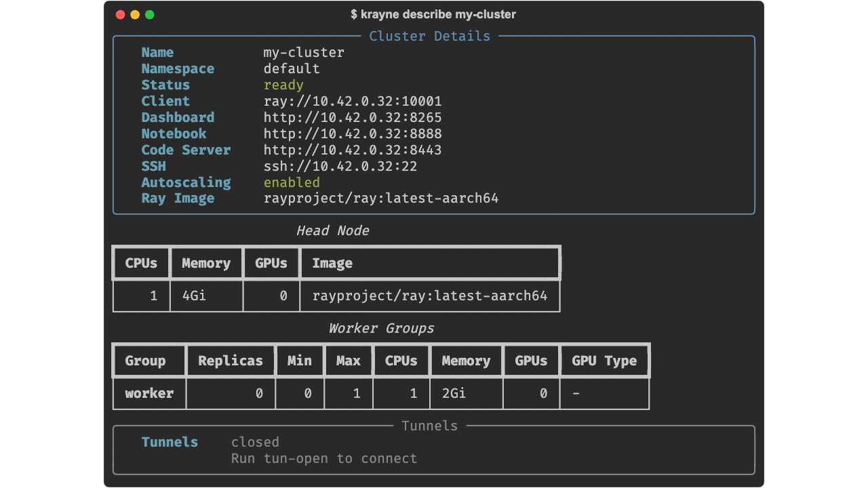
Task: Select the worker group row
Action: click(x=149, y=393)
